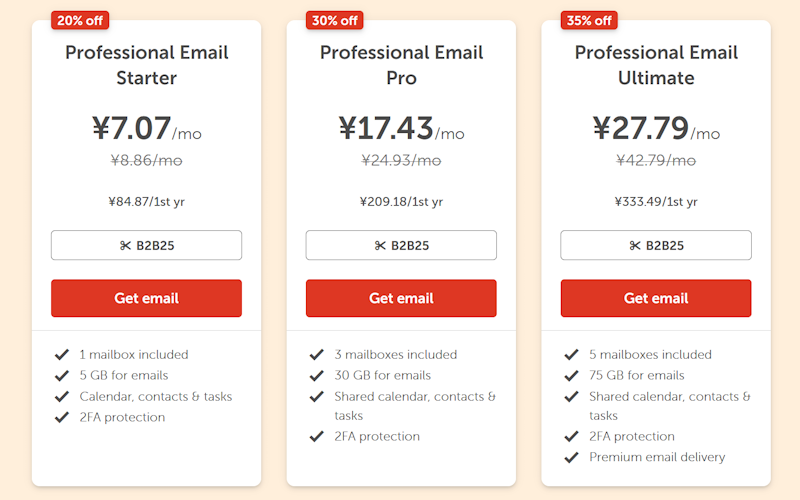This screenshot has width=800, height=500.
Task: Click the checkmark beside '3 mailboxes included'
Action: point(316,355)
